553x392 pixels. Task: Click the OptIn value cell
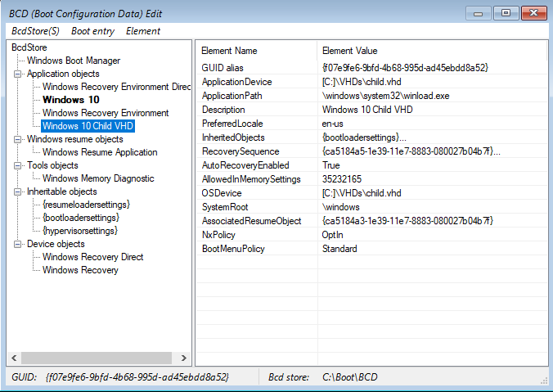point(332,235)
